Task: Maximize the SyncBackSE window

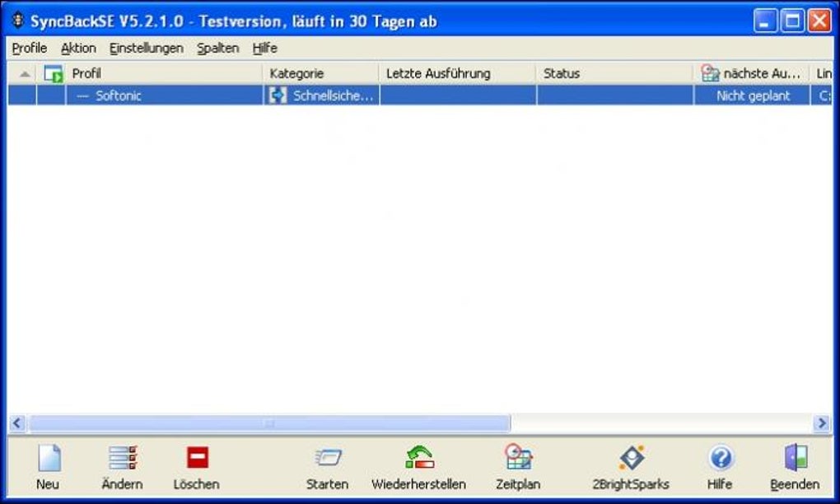Action: click(x=792, y=21)
